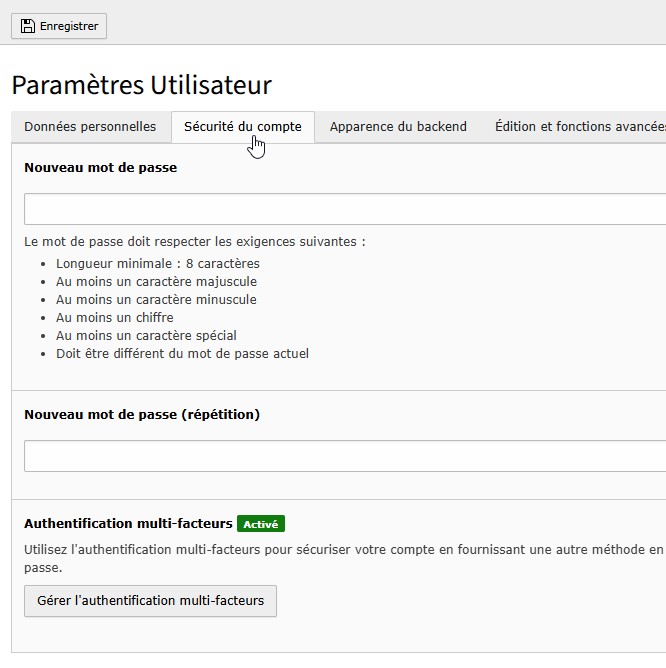
Task: Click the caractère minuscule requirement line
Action: pyautogui.click(x=156, y=300)
